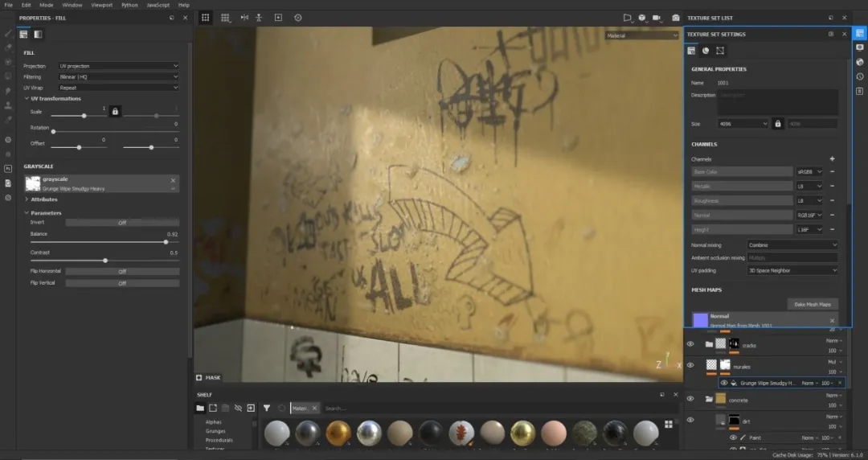Click the rotation history icon in viewport toolbar
The height and width of the screenshot is (460, 868).
(298, 18)
